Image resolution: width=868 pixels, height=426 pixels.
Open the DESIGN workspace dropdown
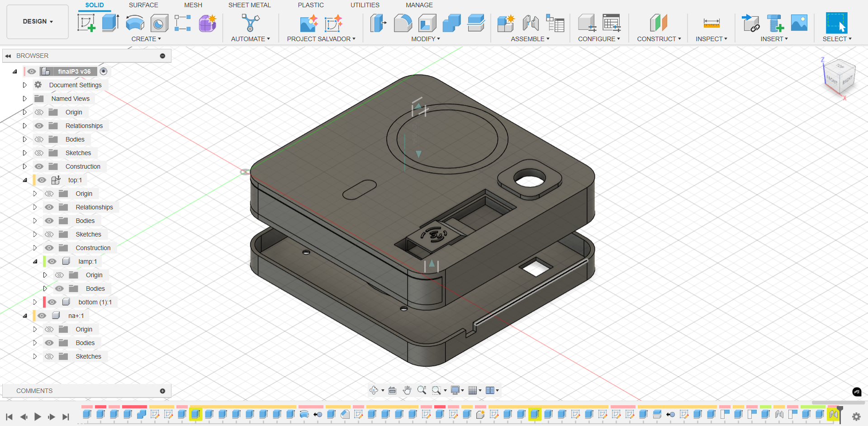pos(38,21)
